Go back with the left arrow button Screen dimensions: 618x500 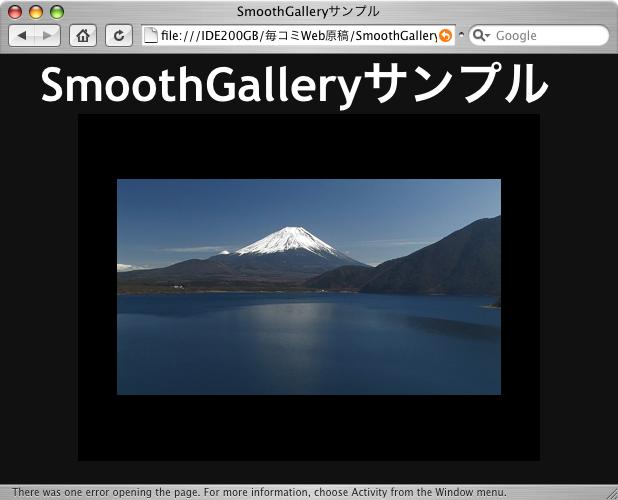[22, 36]
